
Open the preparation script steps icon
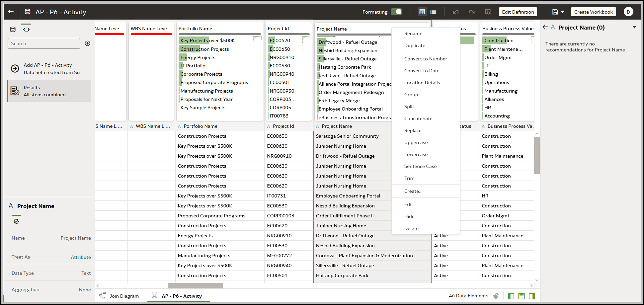click(x=26, y=29)
